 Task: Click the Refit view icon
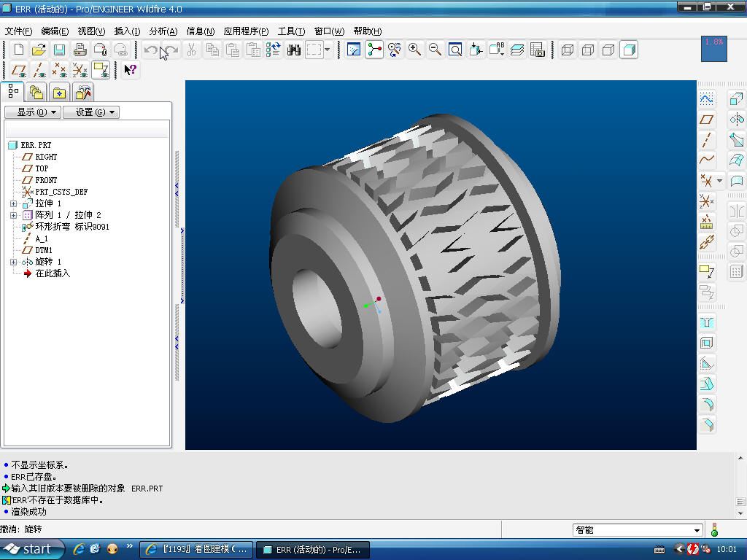point(455,50)
